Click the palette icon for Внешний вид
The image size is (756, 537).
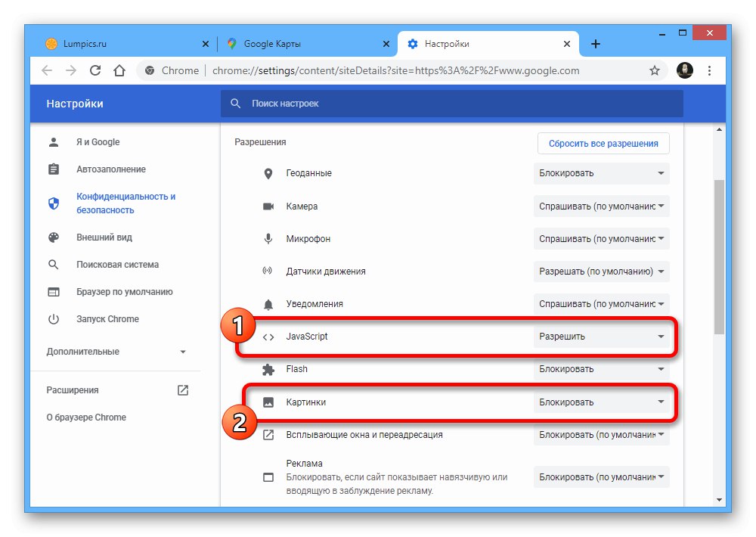54,237
